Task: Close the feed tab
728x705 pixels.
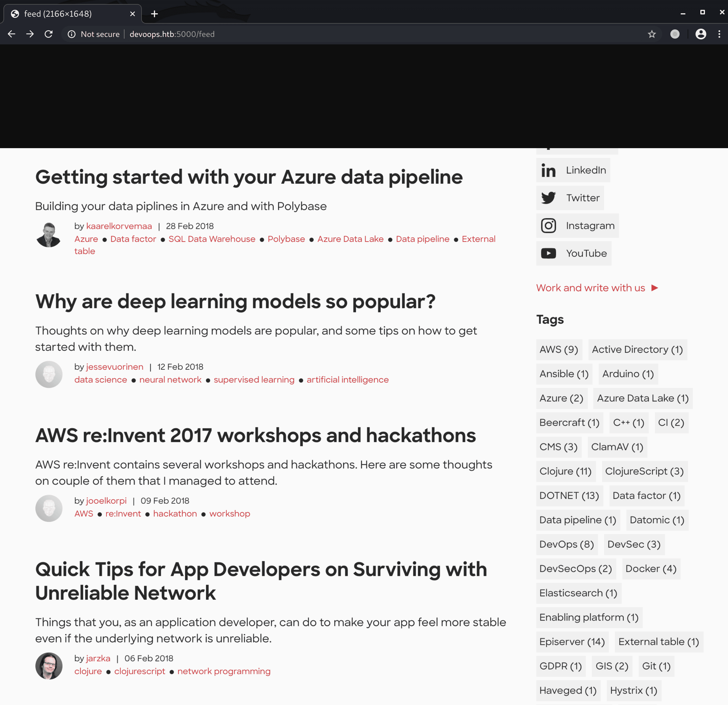Action: click(133, 14)
